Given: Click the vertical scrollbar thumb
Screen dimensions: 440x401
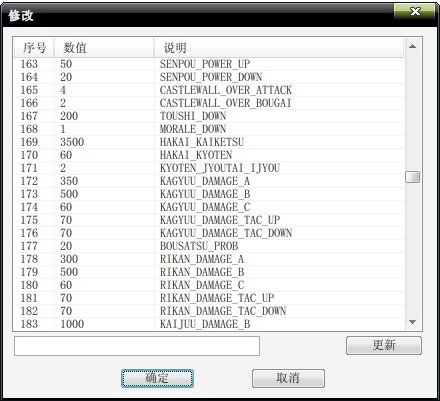Looking at the screenshot, I should click(412, 177).
